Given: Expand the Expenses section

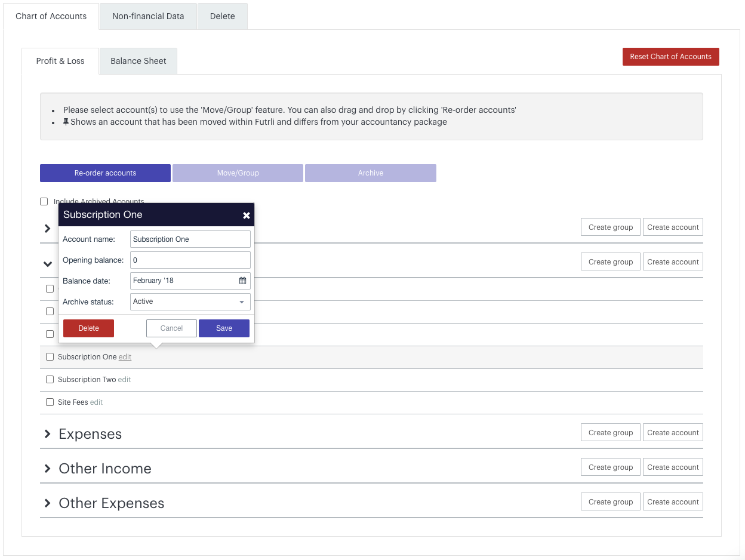Looking at the screenshot, I should pos(47,434).
